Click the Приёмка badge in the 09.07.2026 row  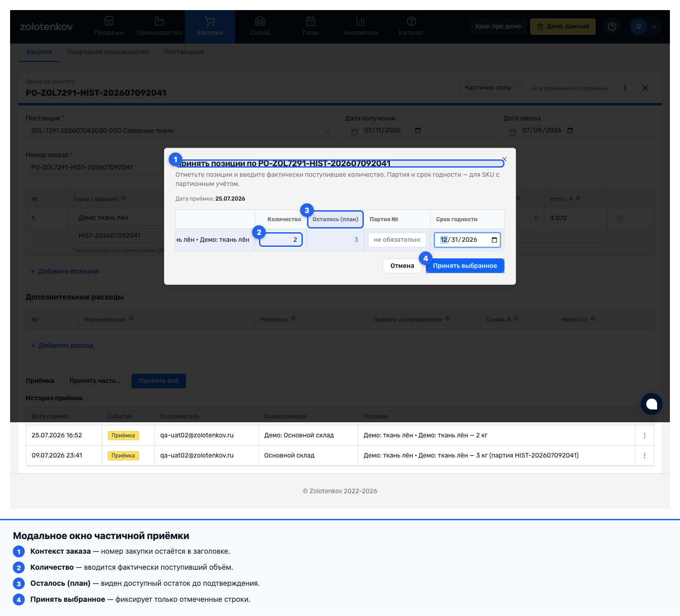tap(123, 456)
